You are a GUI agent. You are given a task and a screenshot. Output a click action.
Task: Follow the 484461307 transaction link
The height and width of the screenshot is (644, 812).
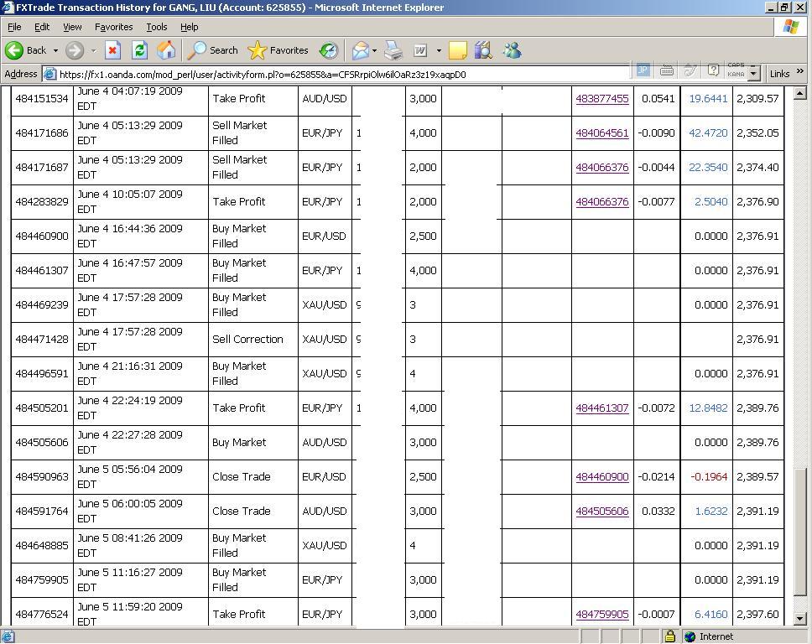(602, 408)
